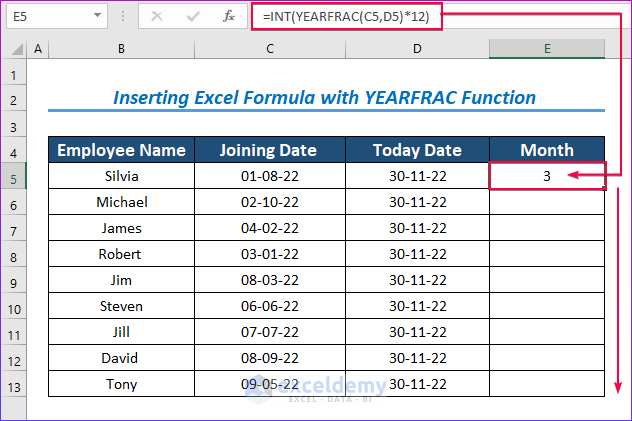The image size is (632, 421).
Task: Click the Select All corner triangle
Action: pyautogui.click(x=13, y=49)
